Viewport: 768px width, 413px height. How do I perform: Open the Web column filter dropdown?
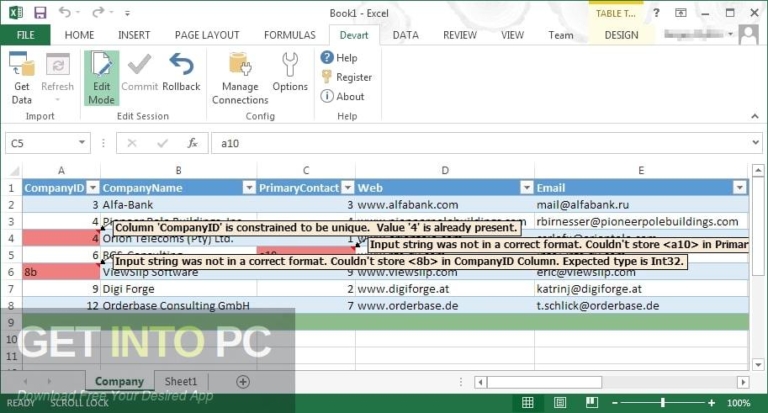(527, 188)
